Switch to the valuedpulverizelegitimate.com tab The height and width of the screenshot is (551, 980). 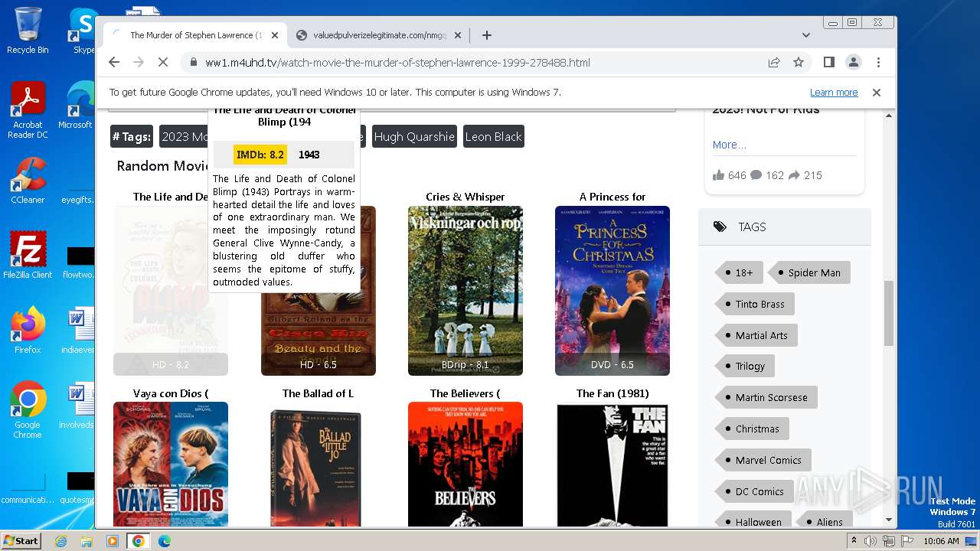pos(380,35)
